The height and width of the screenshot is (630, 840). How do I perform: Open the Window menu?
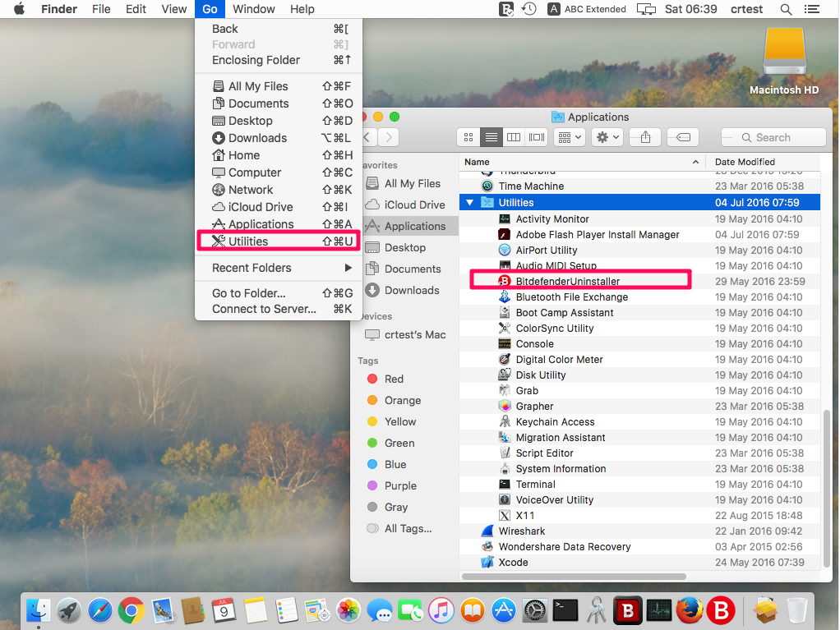coord(253,9)
